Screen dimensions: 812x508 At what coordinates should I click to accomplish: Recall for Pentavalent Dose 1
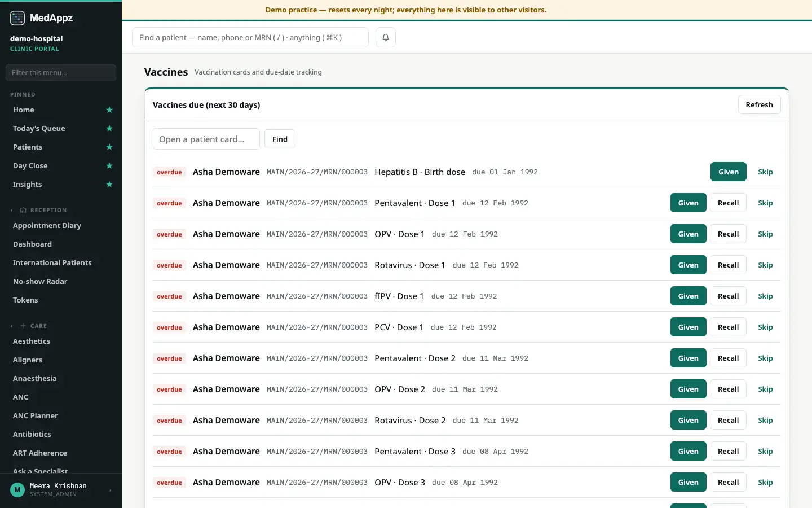[728, 203]
